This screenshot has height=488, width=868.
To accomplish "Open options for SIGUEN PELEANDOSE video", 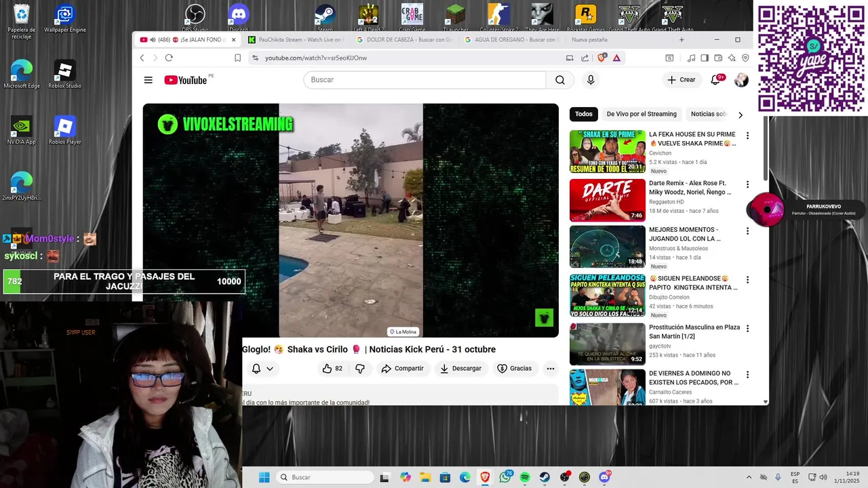I will pos(747,280).
